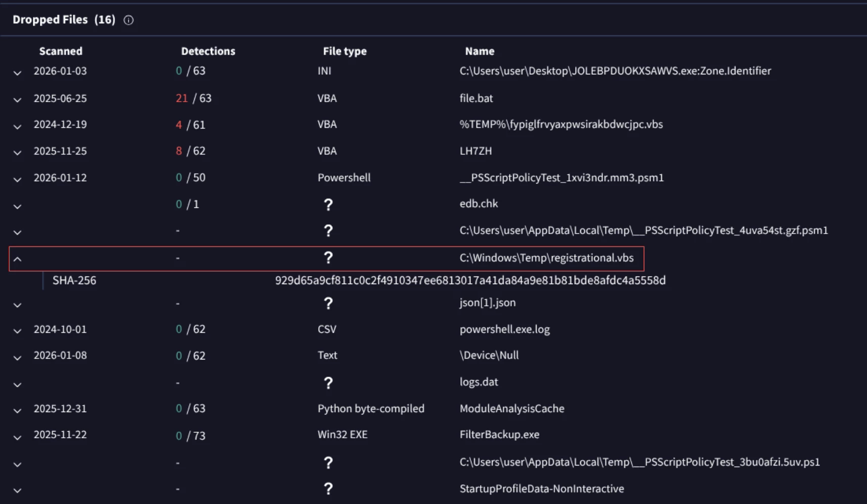Expand the logs.dat row chevron
The image size is (867, 504).
tap(17, 385)
